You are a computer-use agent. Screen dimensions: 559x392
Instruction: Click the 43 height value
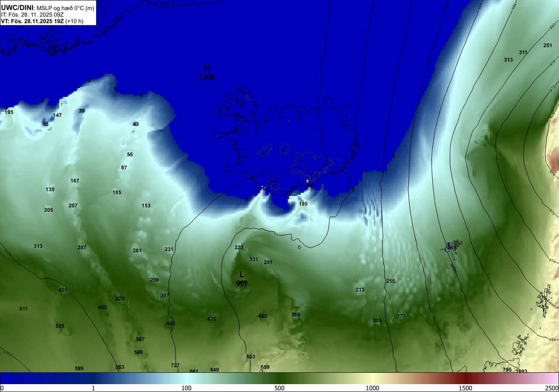tap(136, 124)
